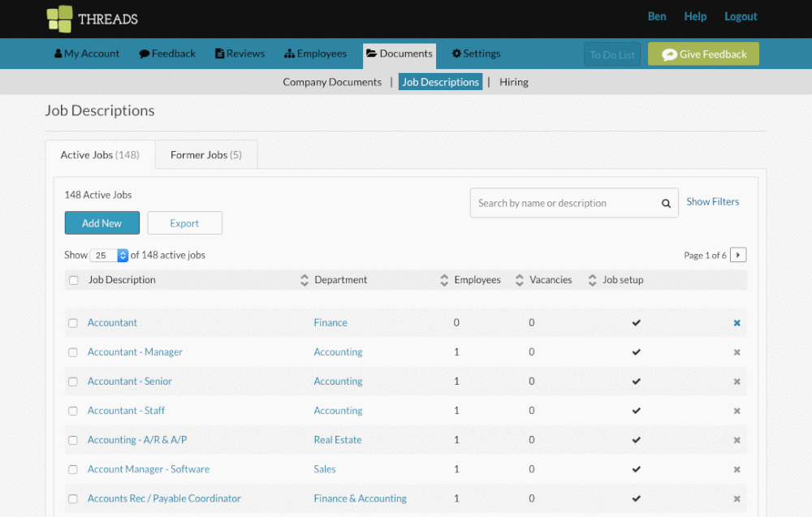The image size is (812, 517).
Task: Expand filters with Show Filters
Action: [x=713, y=202]
